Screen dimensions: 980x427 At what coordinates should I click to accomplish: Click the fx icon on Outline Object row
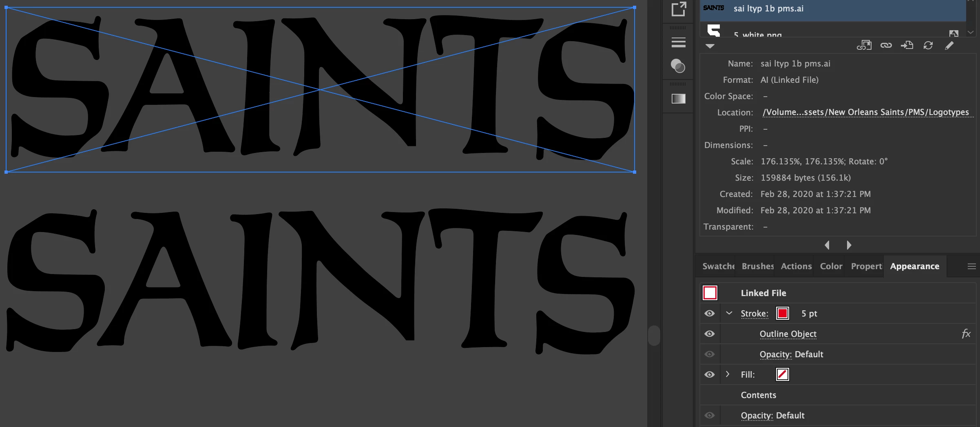(x=966, y=334)
